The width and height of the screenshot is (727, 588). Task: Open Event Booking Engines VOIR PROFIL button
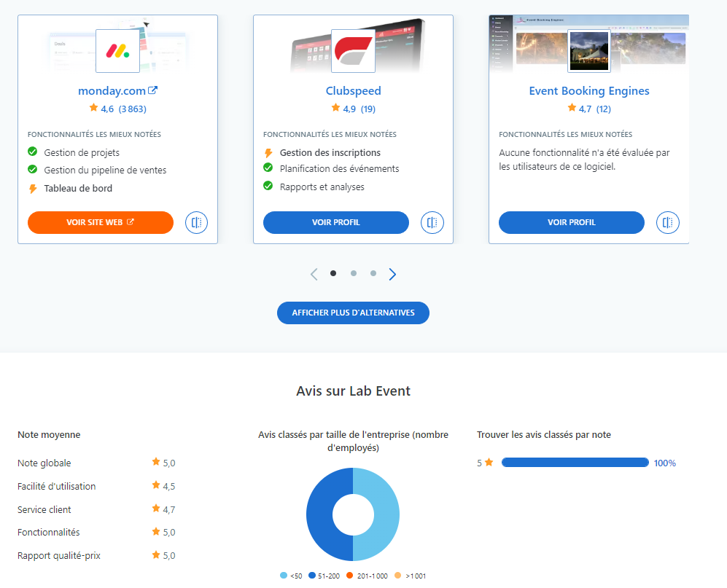coord(572,222)
